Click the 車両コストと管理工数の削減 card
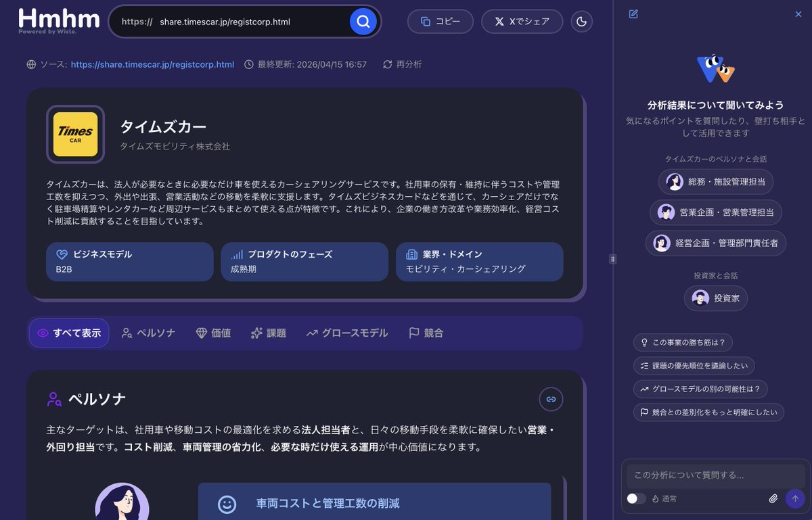812x520 pixels. point(374,501)
